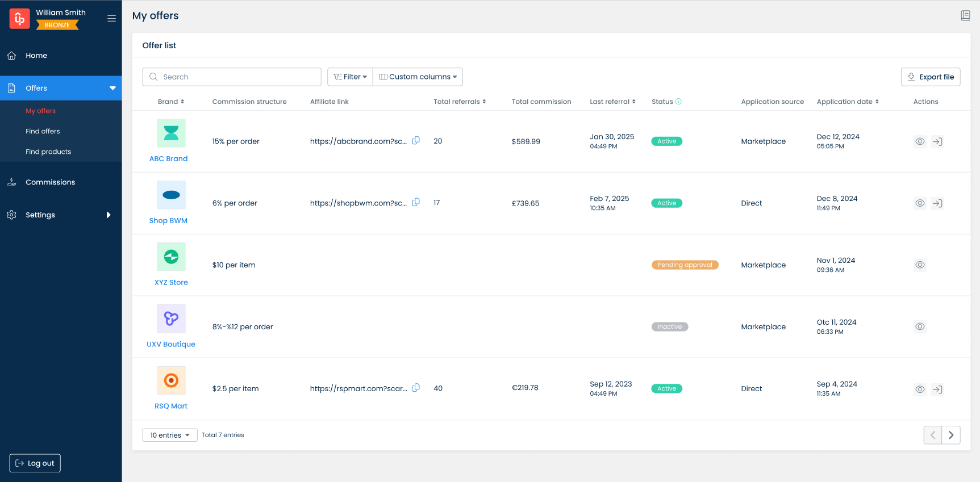Open the documentation icon at top right
The height and width of the screenshot is (482, 980).
[x=965, y=16]
